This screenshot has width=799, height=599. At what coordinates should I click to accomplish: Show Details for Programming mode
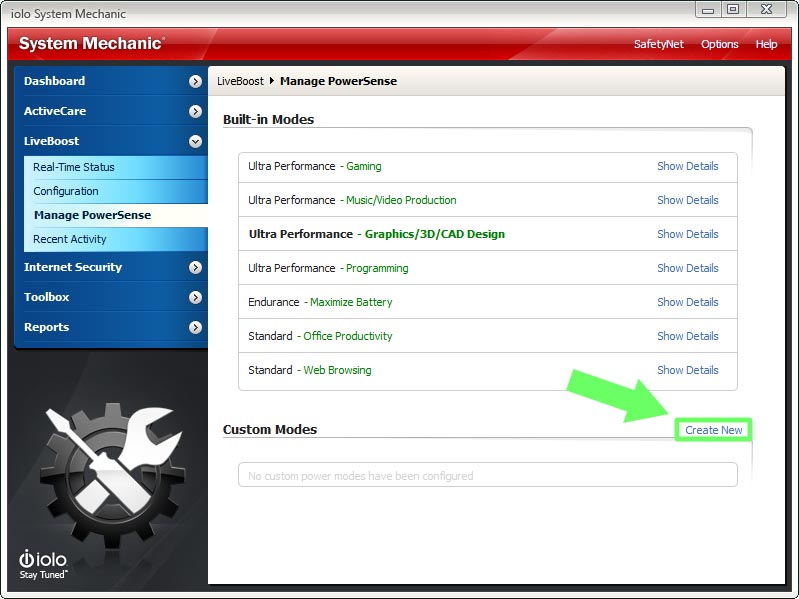click(687, 268)
